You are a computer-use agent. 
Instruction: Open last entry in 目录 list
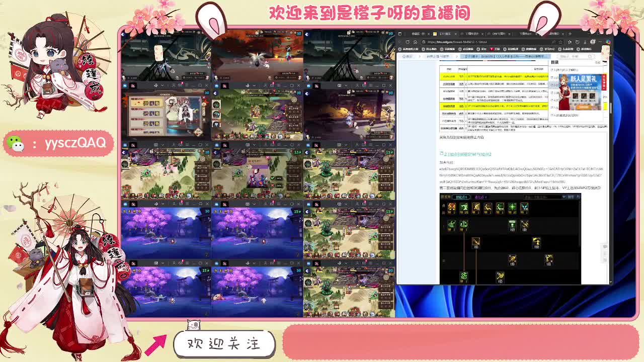pyautogui.click(x=565, y=115)
